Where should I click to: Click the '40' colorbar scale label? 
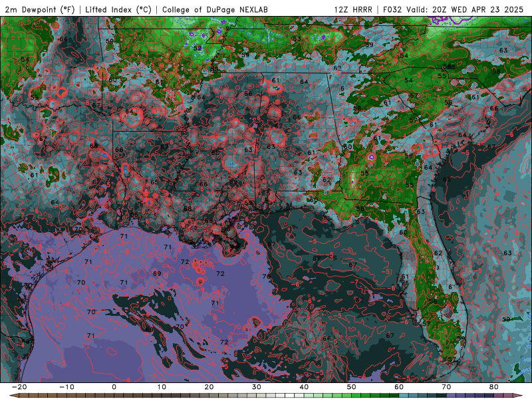click(x=304, y=387)
